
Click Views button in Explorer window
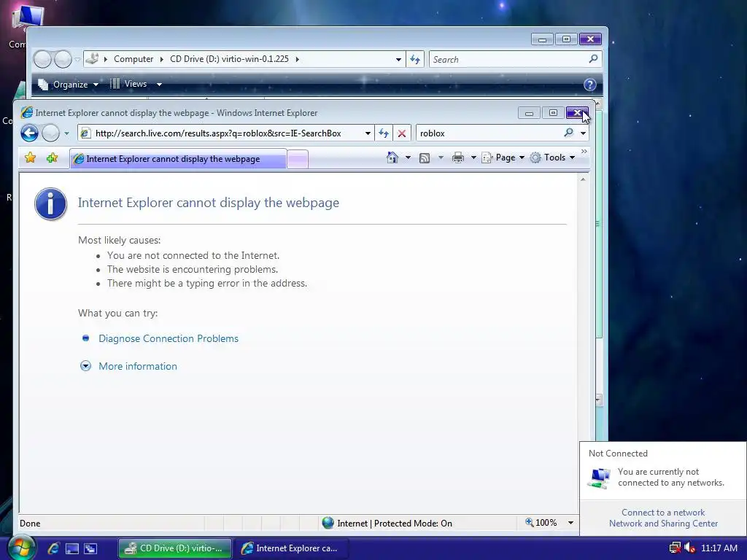tap(128, 84)
